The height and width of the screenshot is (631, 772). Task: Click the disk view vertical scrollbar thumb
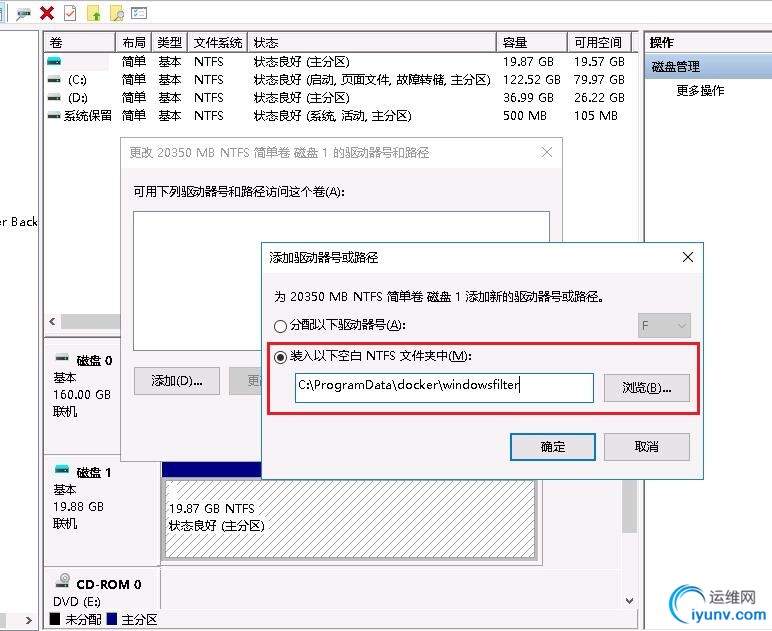pyautogui.click(x=629, y=506)
